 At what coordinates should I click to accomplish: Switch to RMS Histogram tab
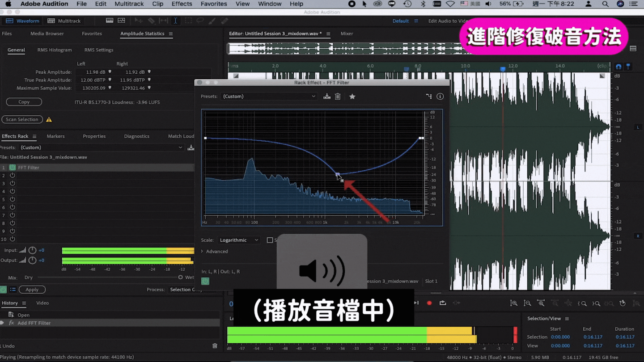(x=55, y=50)
